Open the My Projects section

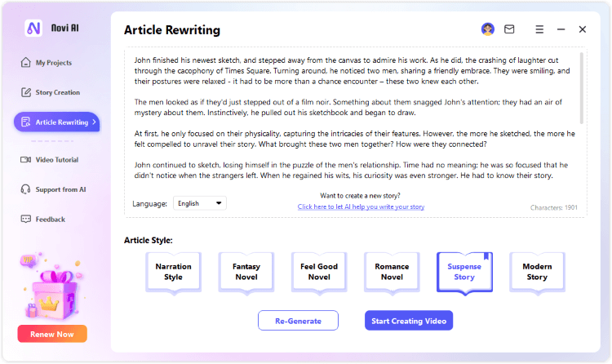click(x=54, y=63)
